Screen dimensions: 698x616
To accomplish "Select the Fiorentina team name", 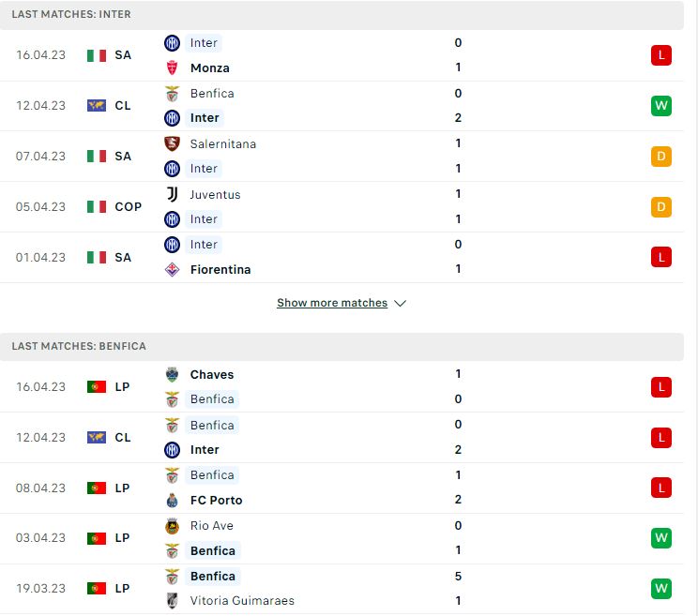I will (220, 269).
